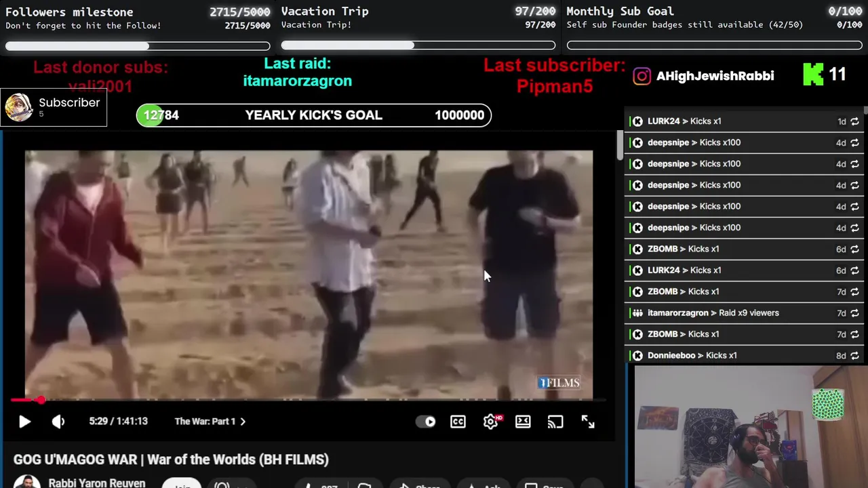Select itamarorzagron Raid x9 viewers row
868x488 pixels.
click(x=744, y=312)
